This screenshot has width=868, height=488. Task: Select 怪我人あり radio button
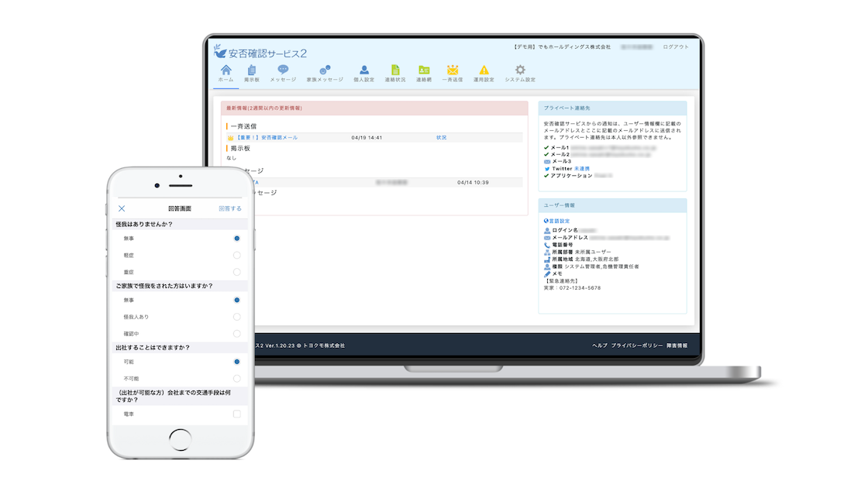pos(237,317)
